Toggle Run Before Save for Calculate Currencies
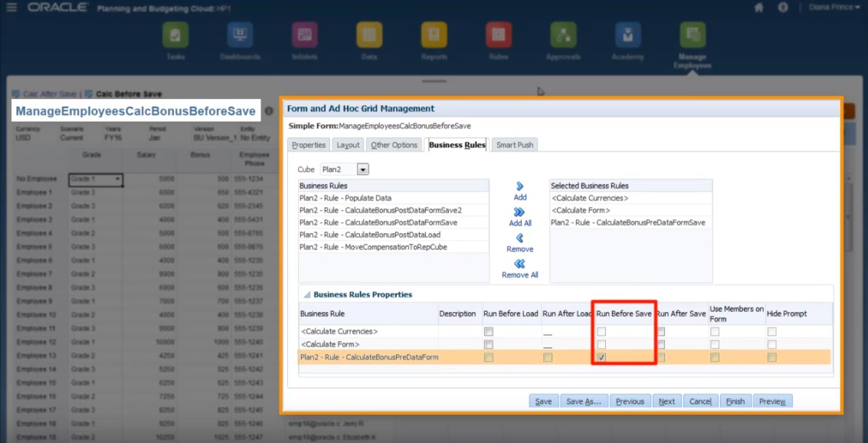The image size is (868, 443). (601, 332)
